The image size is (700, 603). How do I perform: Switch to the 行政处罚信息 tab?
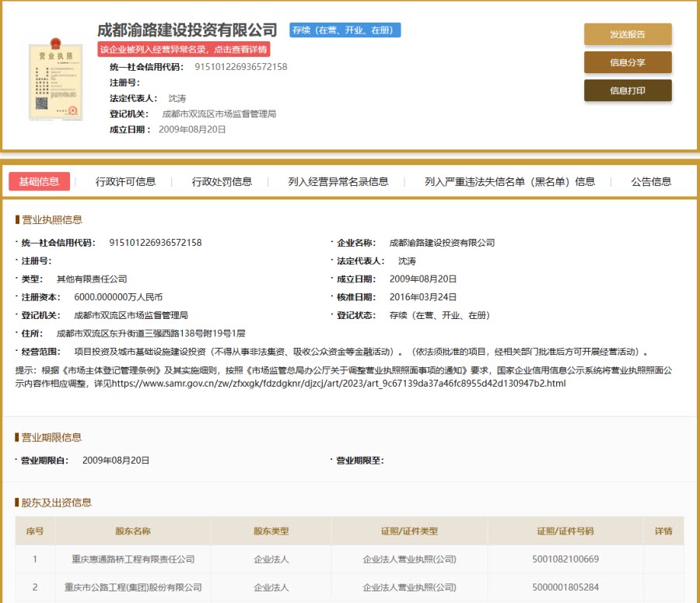(222, 182)
